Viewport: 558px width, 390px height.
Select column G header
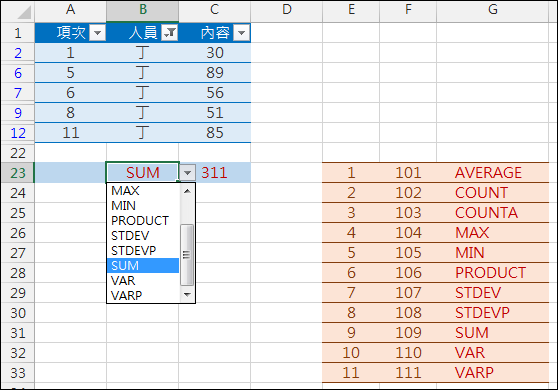(x=493, y=10)
